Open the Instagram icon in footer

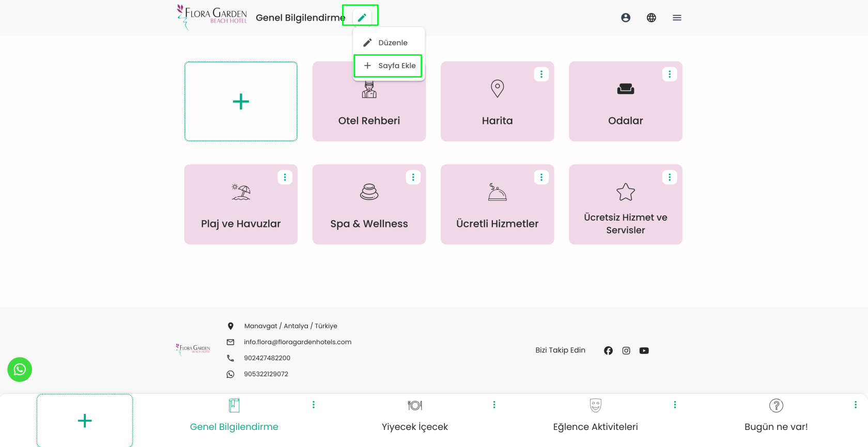(626, 350)
